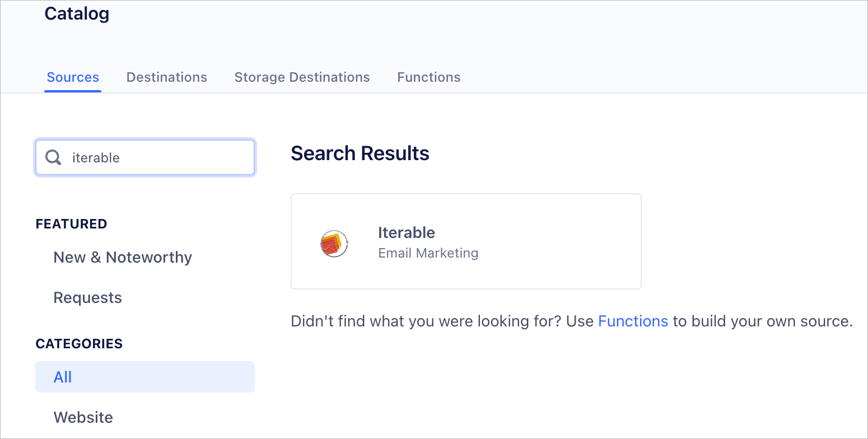Select the Functions tab in Catalog

(429, 77)
